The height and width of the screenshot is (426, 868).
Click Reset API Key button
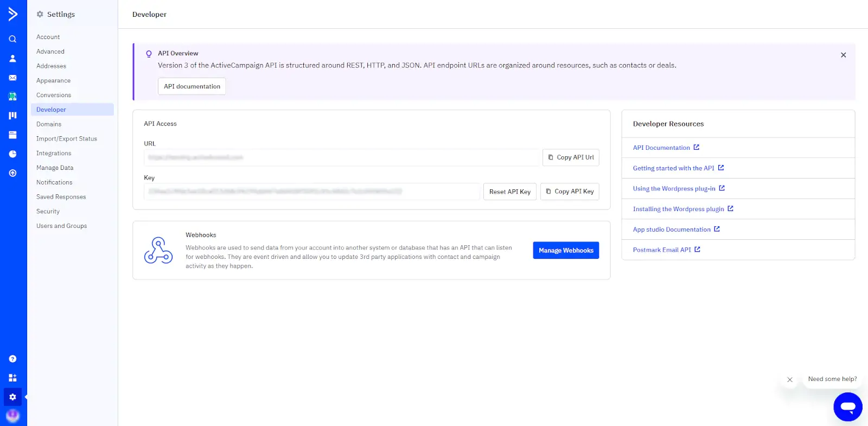click(510, 192)
